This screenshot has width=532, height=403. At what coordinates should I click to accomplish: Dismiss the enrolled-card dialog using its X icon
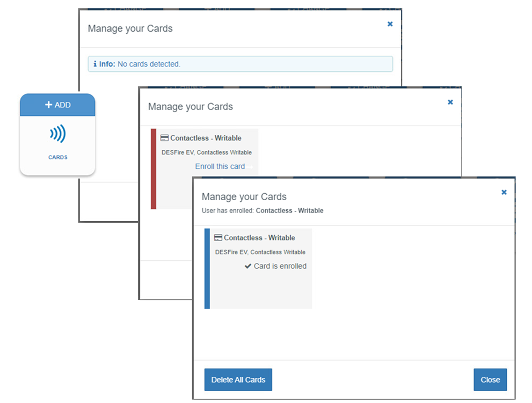click(504, 192)
